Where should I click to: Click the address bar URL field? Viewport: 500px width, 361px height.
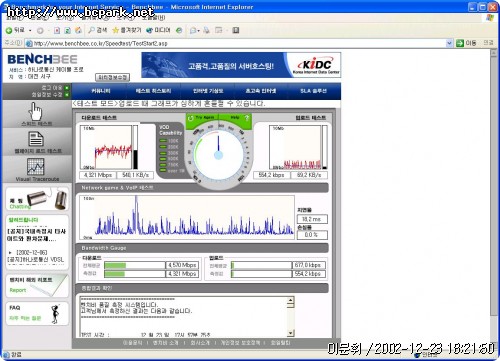[239, 43]
